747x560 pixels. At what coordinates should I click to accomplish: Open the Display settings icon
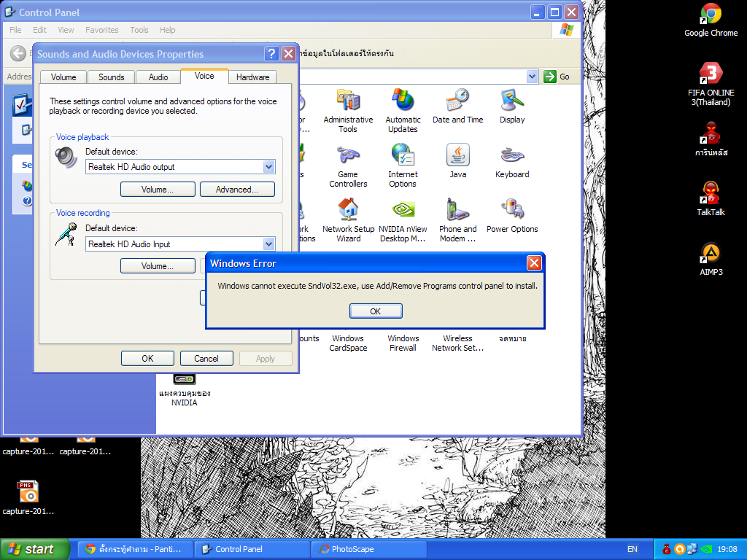pyautogui.click(x=512, y=106)
